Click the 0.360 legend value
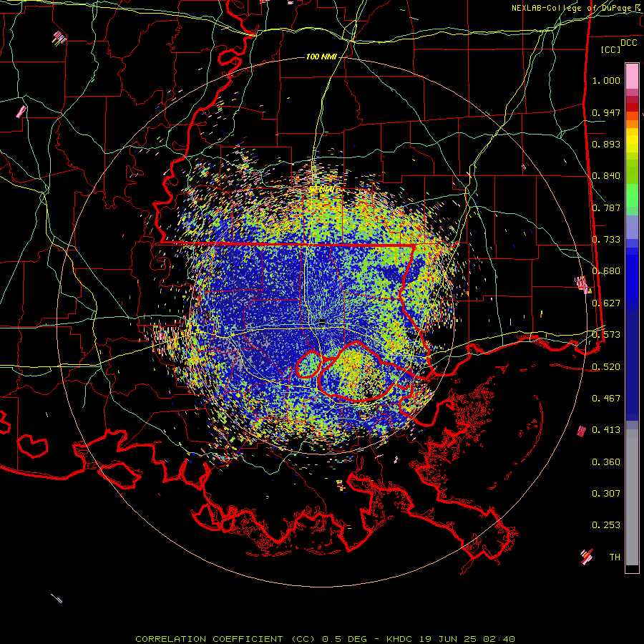Screen dimensions: 644x644 (606, 462)
